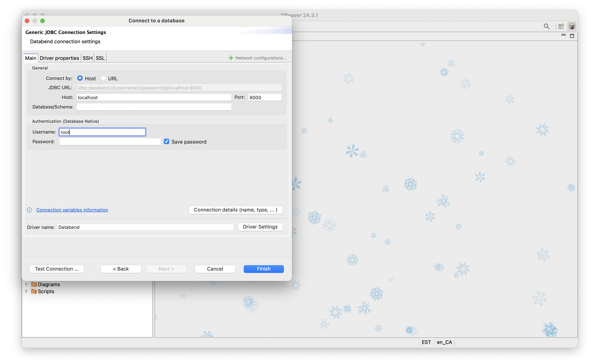Open the Driver properties tab
591x364 pixels.
point(59,58)
